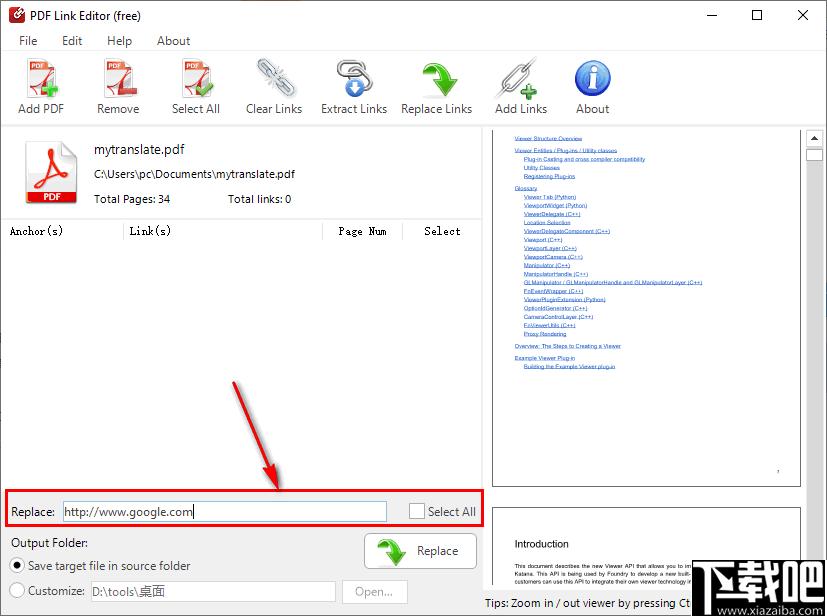This screenshot has width=827, height=616.
Task: Click the preview scrollbar up arrow
Action: click(x=814, y=138)
